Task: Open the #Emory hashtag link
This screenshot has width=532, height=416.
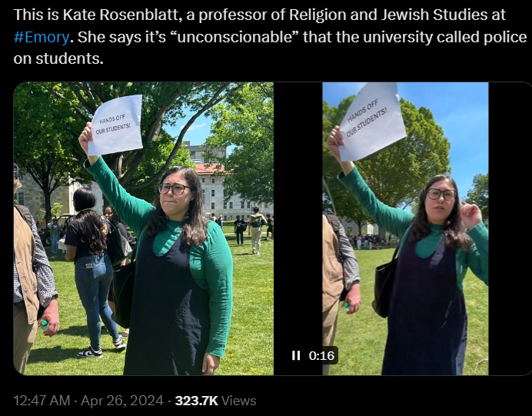Action: coord(42,37)
